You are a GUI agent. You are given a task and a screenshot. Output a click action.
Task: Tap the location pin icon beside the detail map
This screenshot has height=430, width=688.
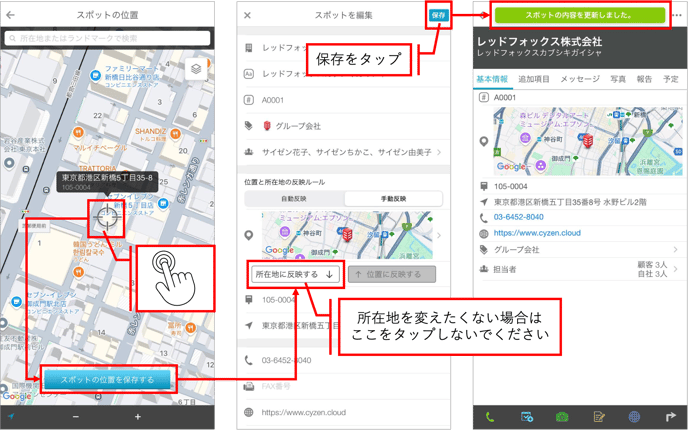[x=484, y=142]
